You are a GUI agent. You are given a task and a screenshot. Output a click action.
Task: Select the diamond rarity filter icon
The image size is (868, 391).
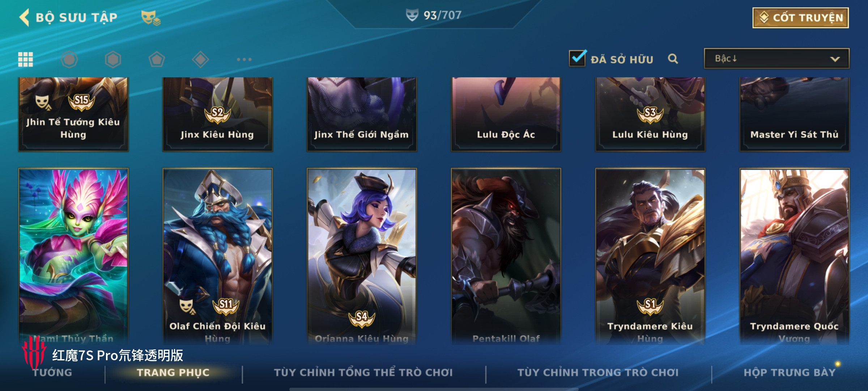click(200, 59)
